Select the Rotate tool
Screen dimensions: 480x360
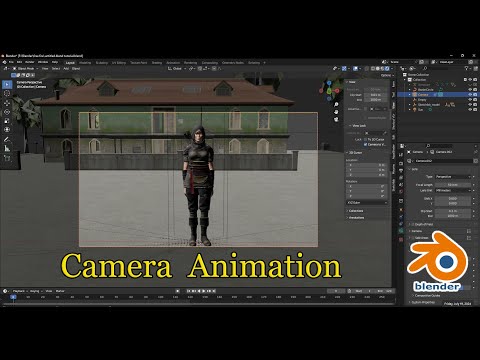pos(7,112)
